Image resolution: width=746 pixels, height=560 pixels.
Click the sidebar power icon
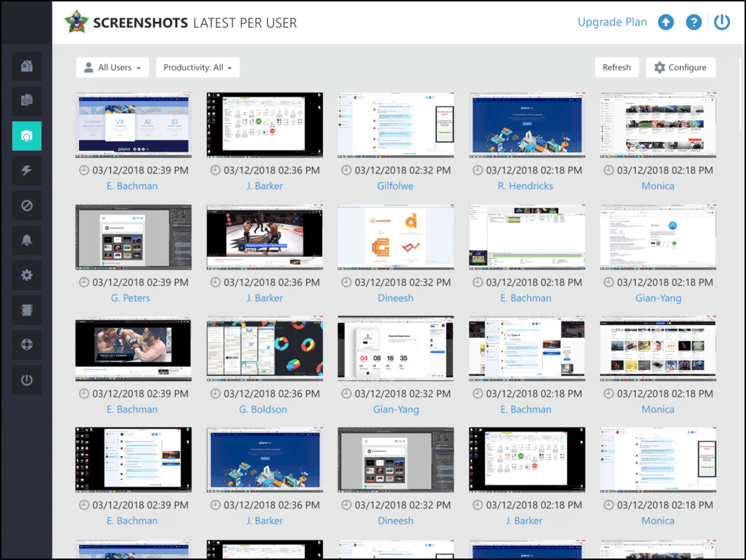coord(27,380)
